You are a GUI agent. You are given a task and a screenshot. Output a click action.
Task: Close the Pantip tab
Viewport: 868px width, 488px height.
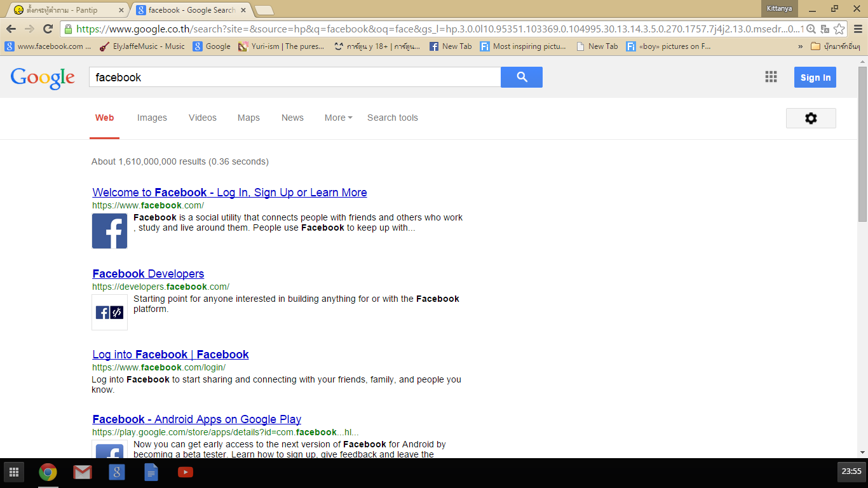[x=121, y=10]
